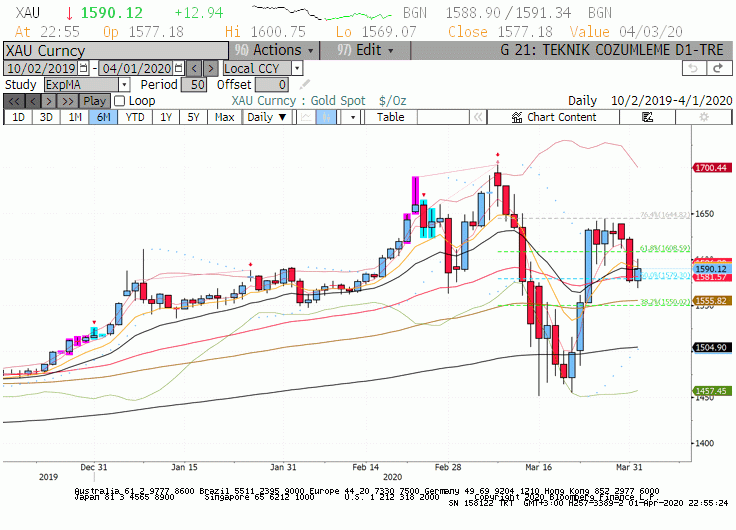Click the redo arrow icon
736x530 pixels.
point(718,69)
